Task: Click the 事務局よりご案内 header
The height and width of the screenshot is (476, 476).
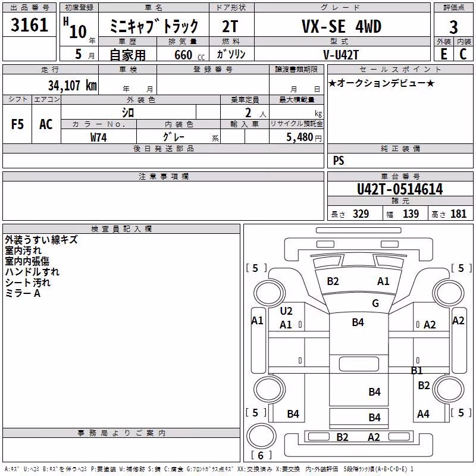Action: click(x=121, y=433)
